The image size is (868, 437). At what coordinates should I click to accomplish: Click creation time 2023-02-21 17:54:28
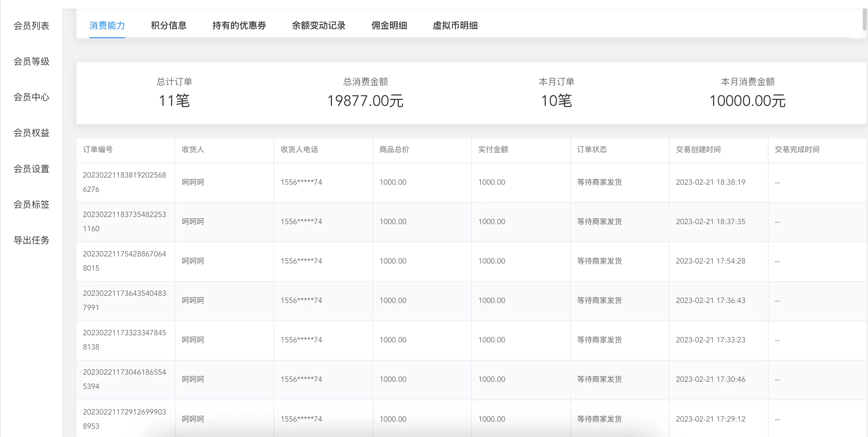pos(710,261)
